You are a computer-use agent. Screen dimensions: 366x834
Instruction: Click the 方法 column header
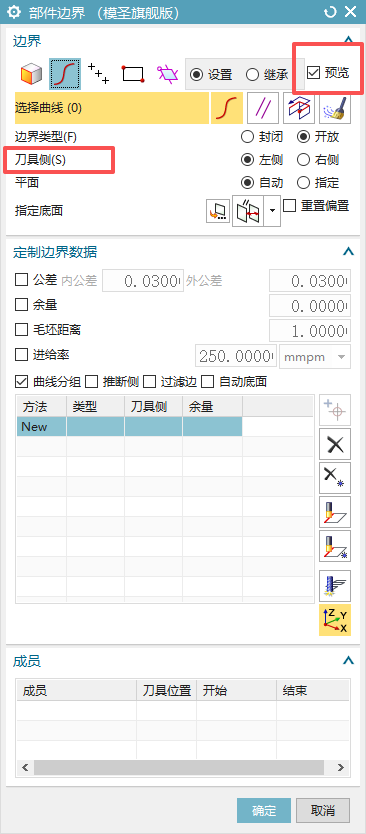pos(41,407)
